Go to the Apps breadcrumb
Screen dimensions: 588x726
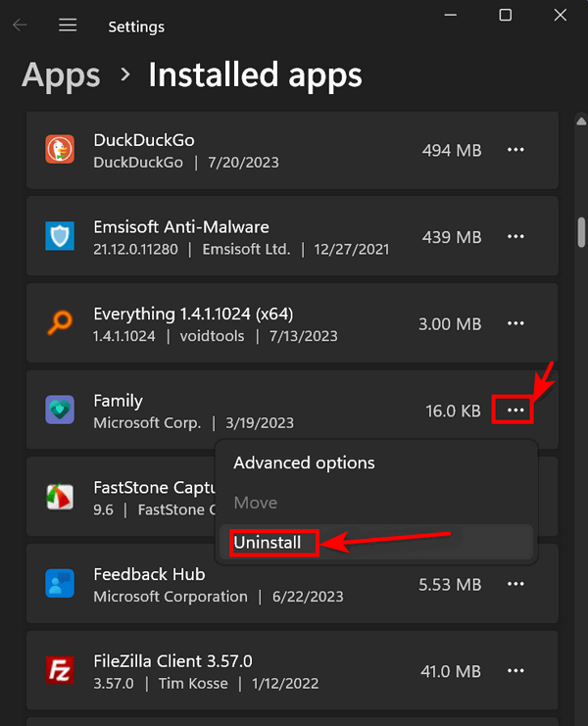coord(61,75)
